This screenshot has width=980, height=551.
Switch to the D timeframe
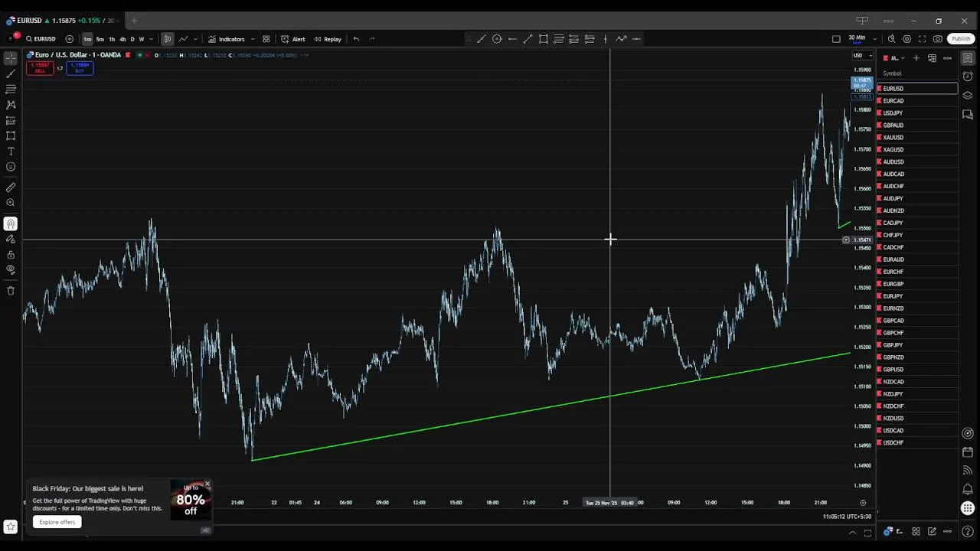tap(132, 39)
